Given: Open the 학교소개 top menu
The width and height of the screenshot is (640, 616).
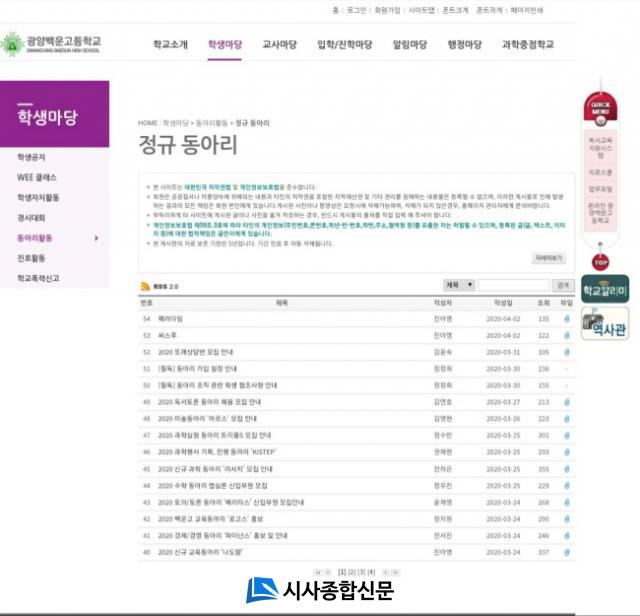Looking at the screenshot, I should click(170, 45).
